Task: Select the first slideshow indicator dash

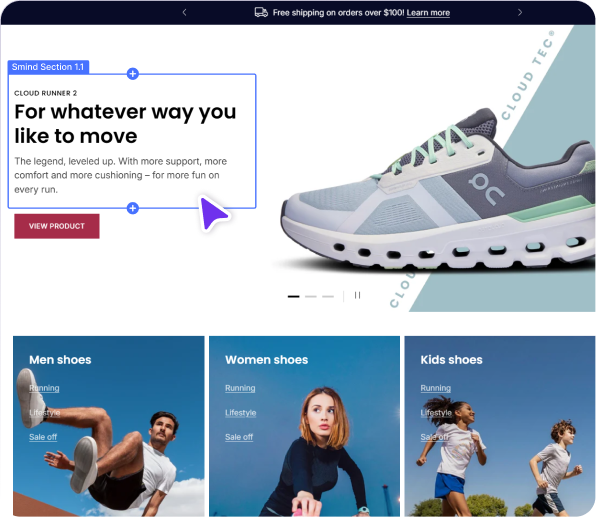Action: click(x=293, y=296)
